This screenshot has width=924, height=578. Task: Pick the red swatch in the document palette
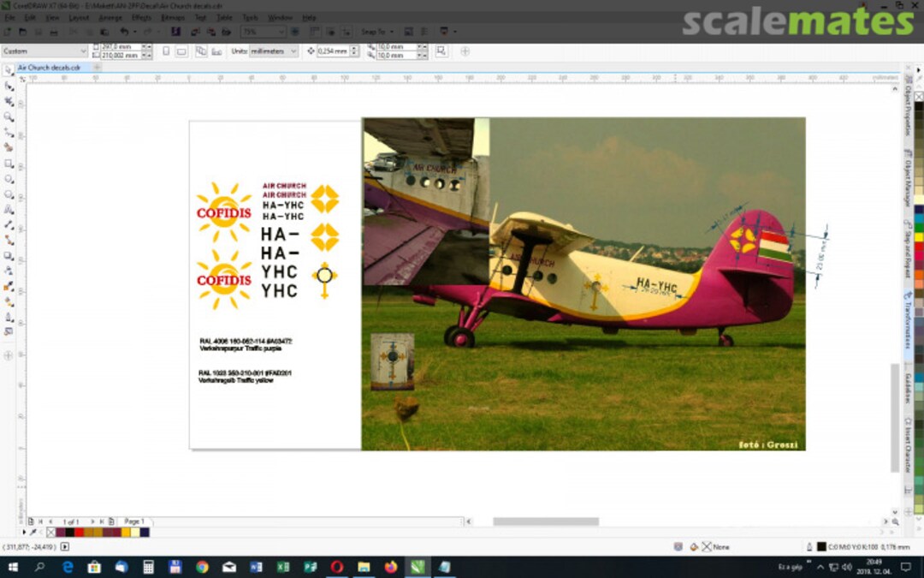(x=79, y=533)
